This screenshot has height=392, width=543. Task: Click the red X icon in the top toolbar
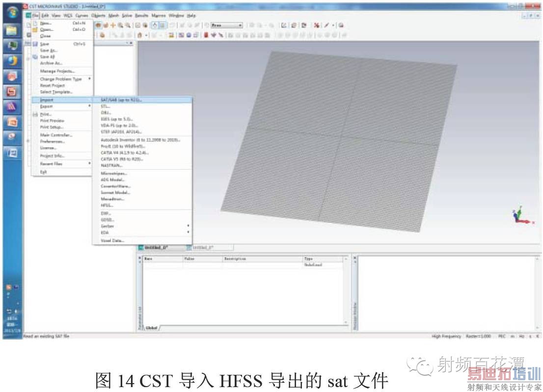point(317,25)
